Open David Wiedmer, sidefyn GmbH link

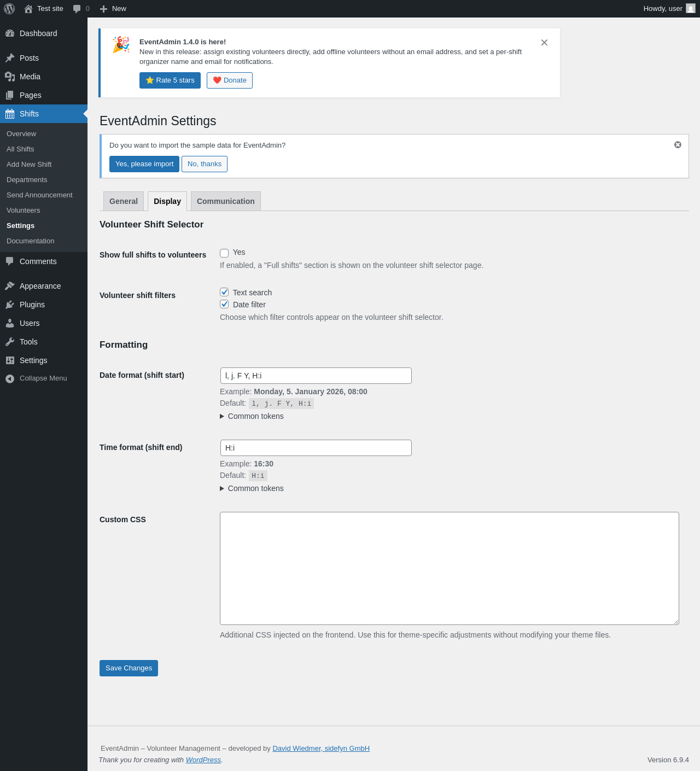(321, 749)
